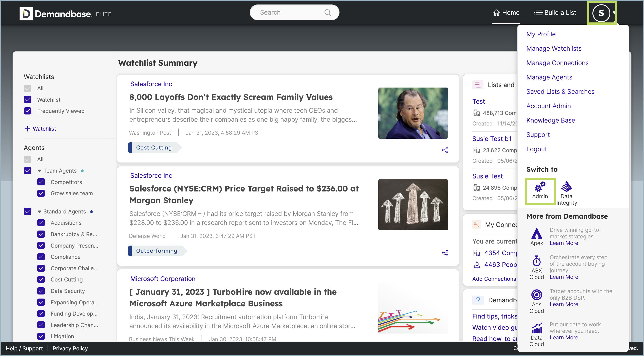Disable the Cost Cutting agent checkbox
644x356 pixels.
(x=41, y=279)
